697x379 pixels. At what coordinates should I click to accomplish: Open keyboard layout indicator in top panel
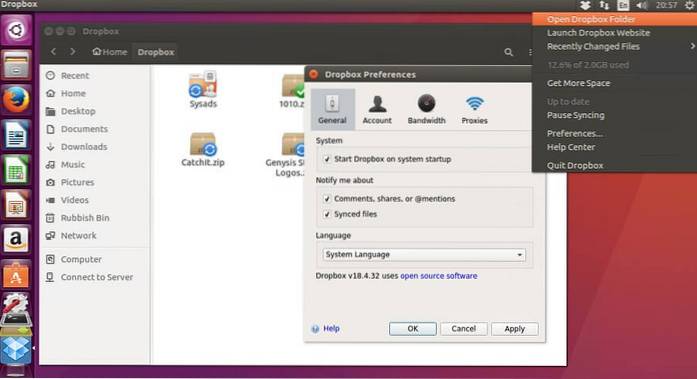623,5
